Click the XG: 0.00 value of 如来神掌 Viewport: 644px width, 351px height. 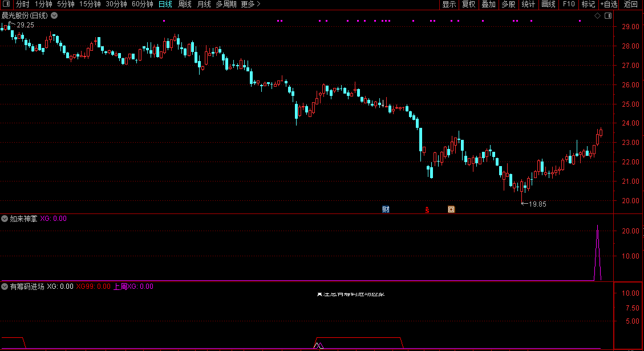(x=54, y=219)
